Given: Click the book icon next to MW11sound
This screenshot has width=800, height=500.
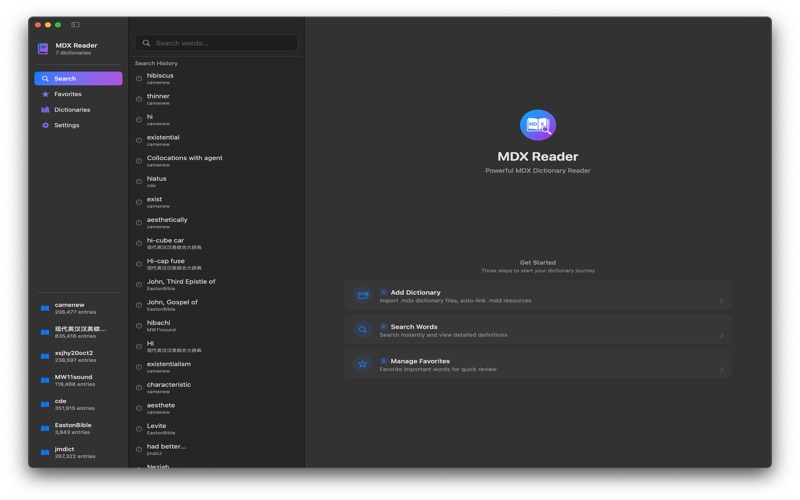Looking at the screenshot, I should tap(45, 380).
